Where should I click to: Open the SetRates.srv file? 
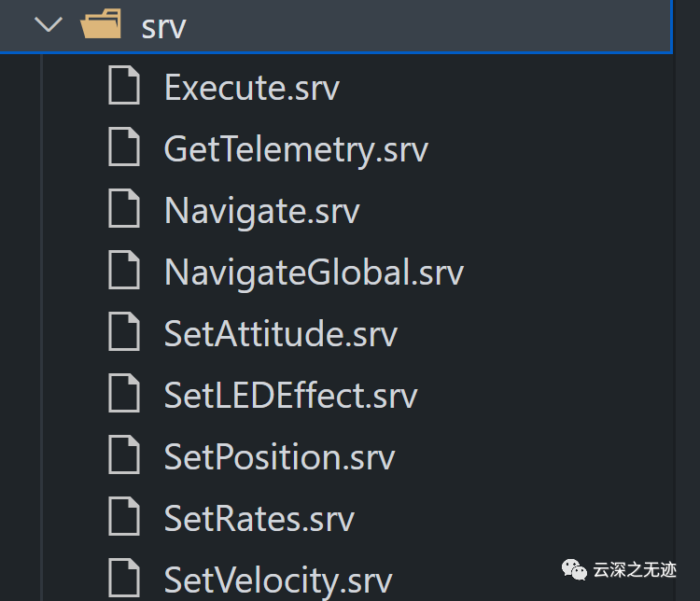259,519
